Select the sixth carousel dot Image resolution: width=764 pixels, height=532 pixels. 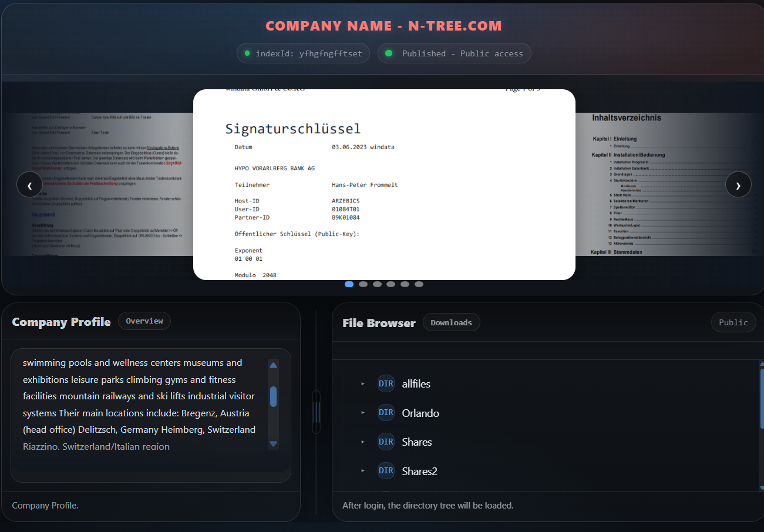(419, 284)
